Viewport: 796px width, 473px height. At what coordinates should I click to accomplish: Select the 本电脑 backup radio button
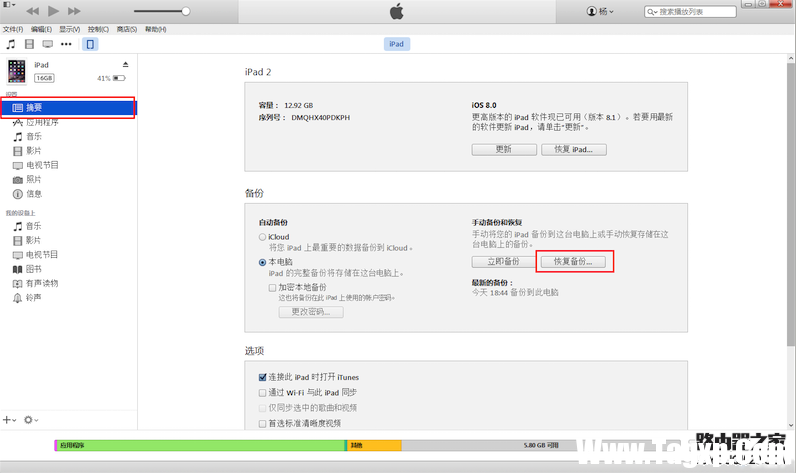click(262, 262)
